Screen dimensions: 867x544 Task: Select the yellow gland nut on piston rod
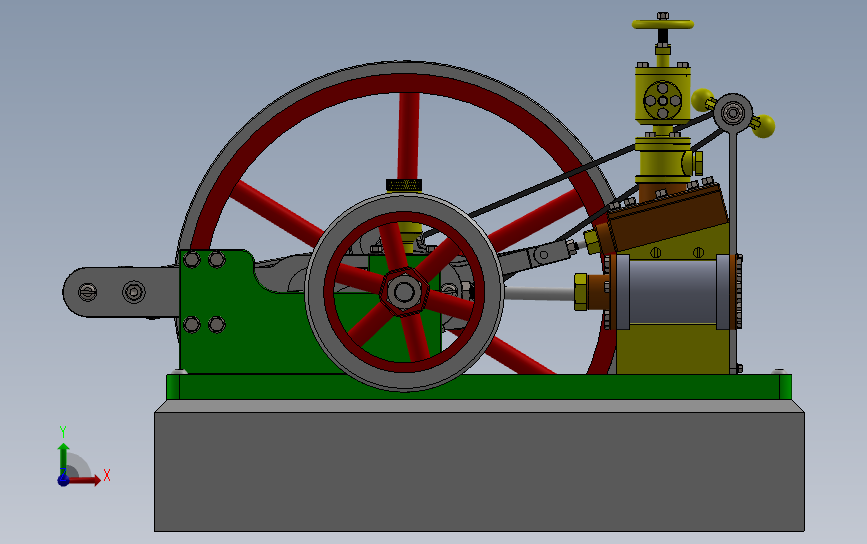click(x=581, y=292)
